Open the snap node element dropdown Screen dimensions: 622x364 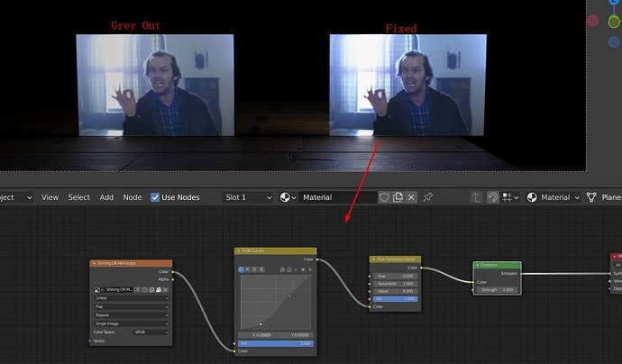tap(510, 197)
